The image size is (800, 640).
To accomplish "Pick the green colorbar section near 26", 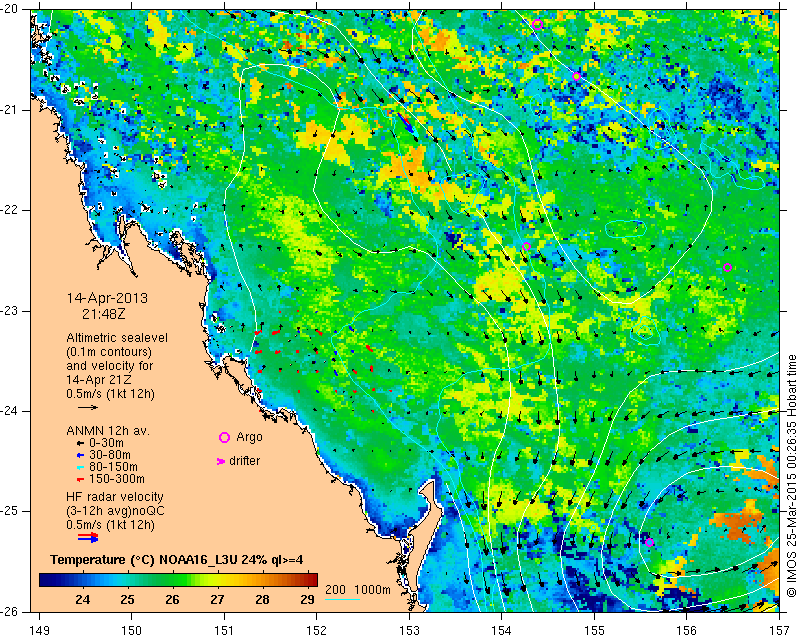I will (172, 580).
